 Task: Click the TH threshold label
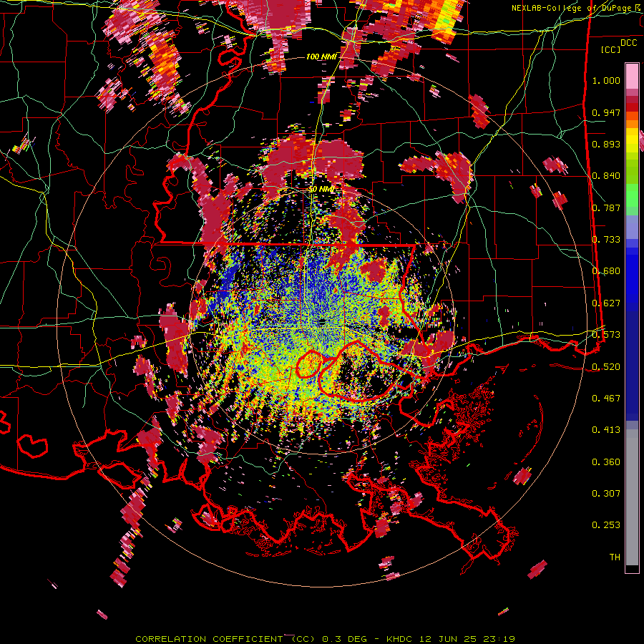point(615,557)
